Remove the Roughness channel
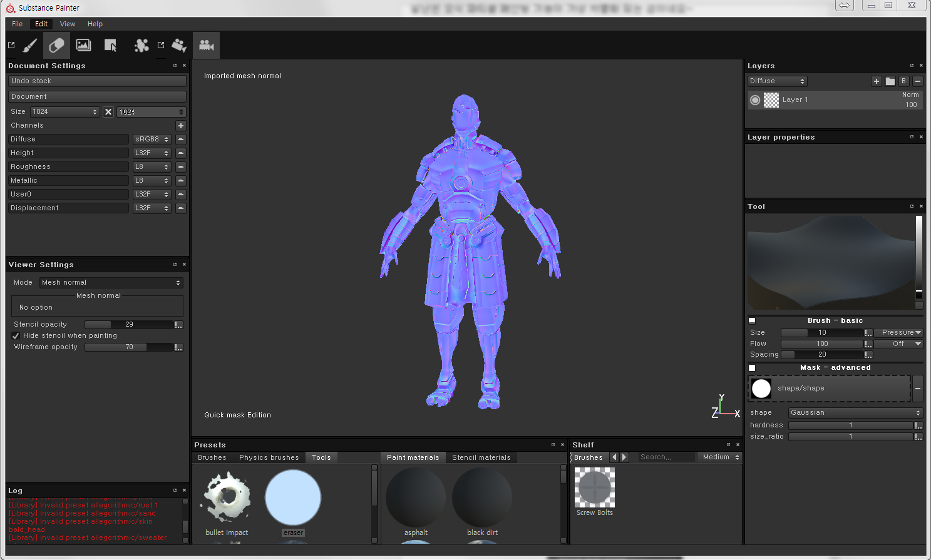Image resolution: width=931 pixels, height=560 pixels. [181, 167]
